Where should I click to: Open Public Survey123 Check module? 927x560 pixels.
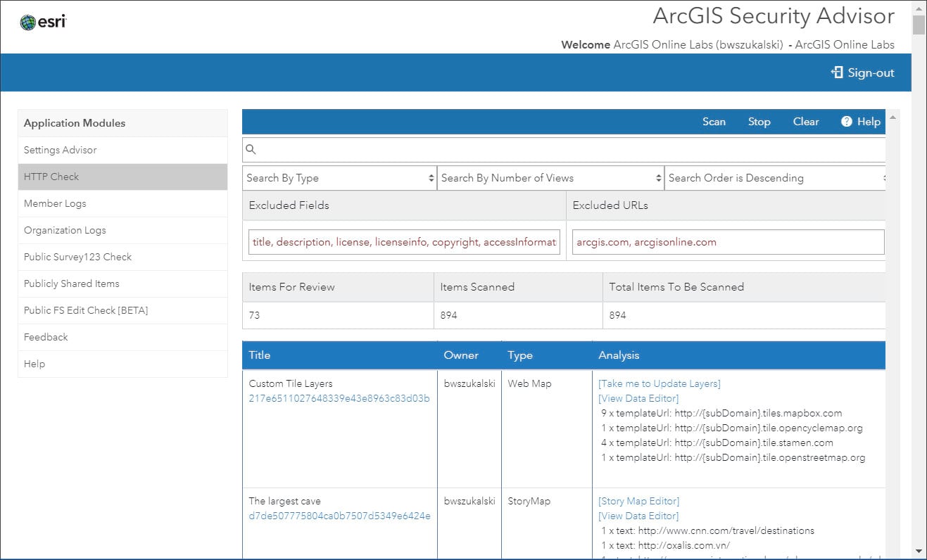coord(77,257)
